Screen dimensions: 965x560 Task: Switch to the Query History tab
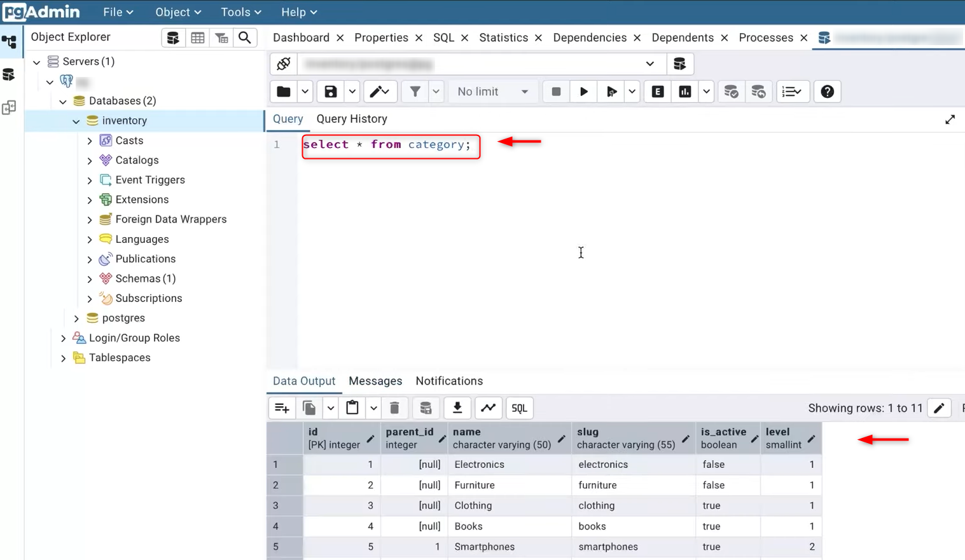tap(352, 119)
